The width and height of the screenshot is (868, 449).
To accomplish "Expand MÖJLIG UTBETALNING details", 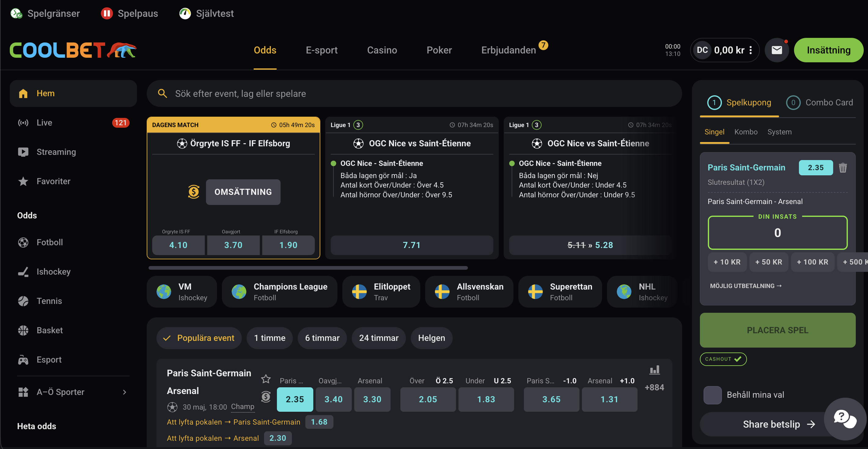I will click(x=746, y=286).
